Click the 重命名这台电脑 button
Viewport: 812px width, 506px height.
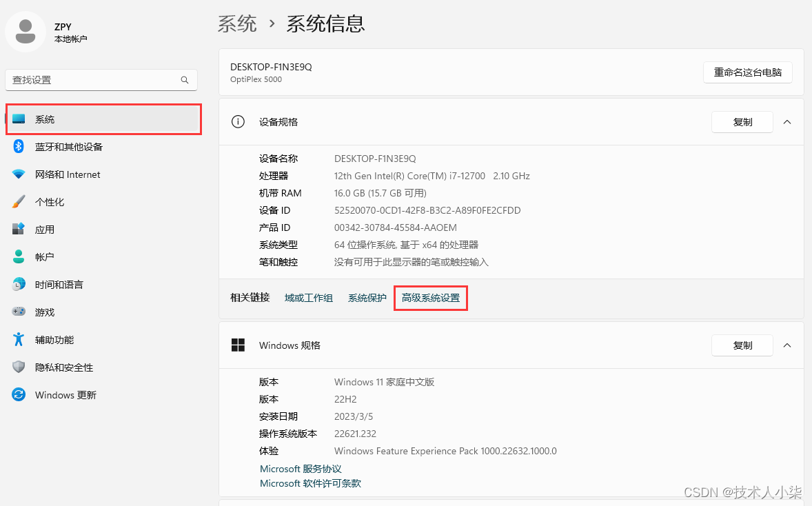(x=748, y=72)
